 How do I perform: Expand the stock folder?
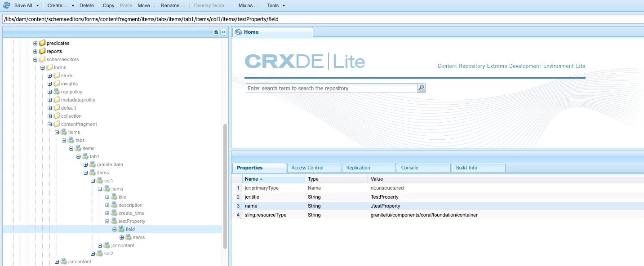[50, 75]
